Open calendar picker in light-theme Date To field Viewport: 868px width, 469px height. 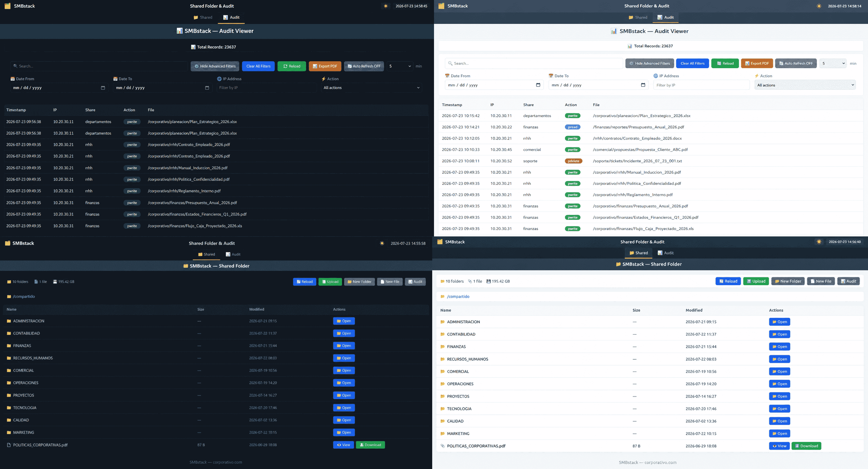[643, 85]
